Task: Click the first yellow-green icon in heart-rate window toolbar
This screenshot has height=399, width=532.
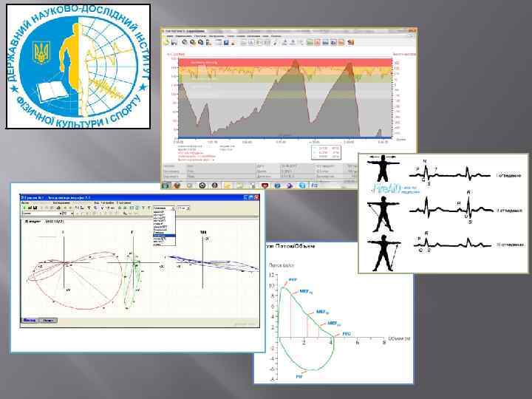Action: click(166, 42)
